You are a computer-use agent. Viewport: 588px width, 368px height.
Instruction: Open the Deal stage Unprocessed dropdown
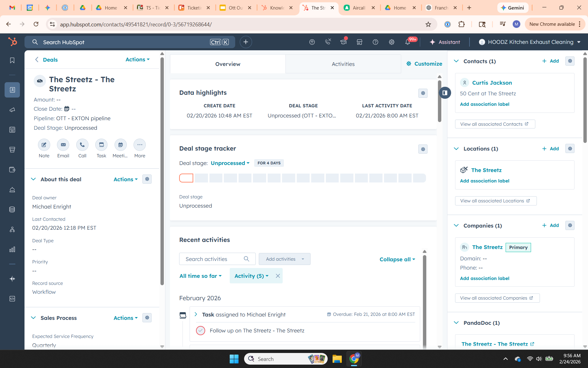[230, 163]
